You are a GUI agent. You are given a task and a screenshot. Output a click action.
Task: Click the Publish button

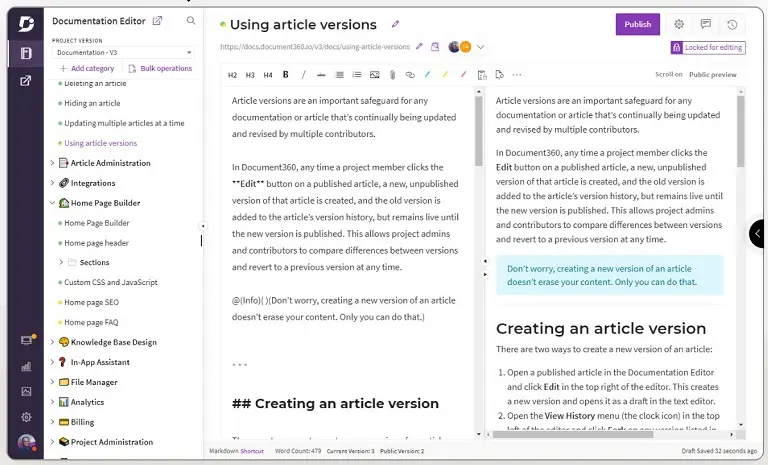(637, 24)
